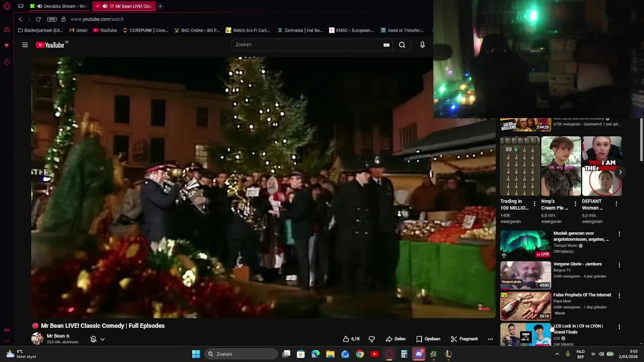
Task: Go to the YouTube home logo
Action: [50, 45]
